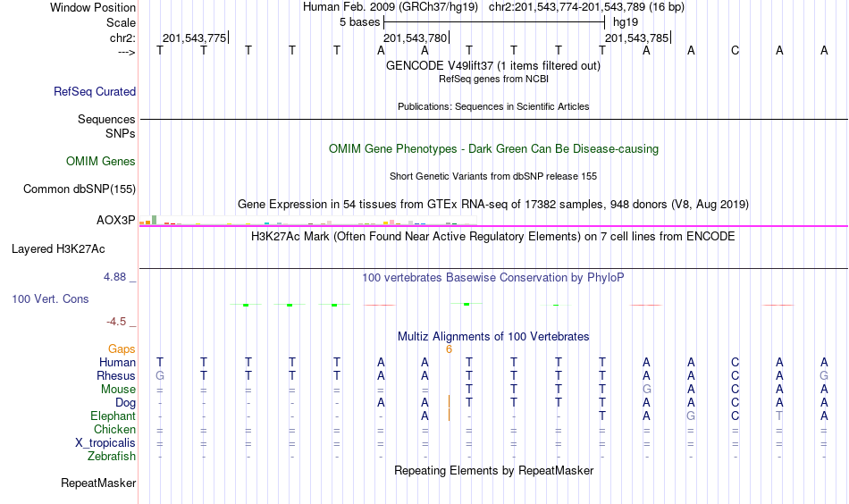Viewport: 849px width, 504px height.
Task: Click the Layered H3K27Ac track label
Action: [58, 249]
